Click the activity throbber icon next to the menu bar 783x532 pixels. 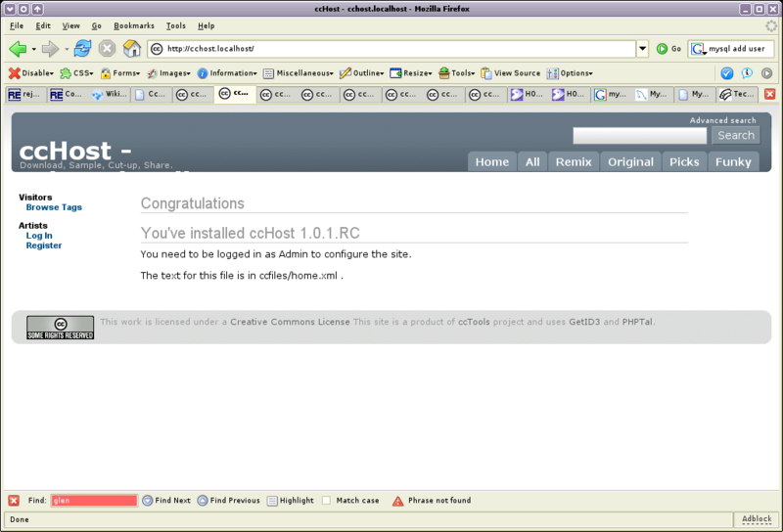tap(771, 26)
